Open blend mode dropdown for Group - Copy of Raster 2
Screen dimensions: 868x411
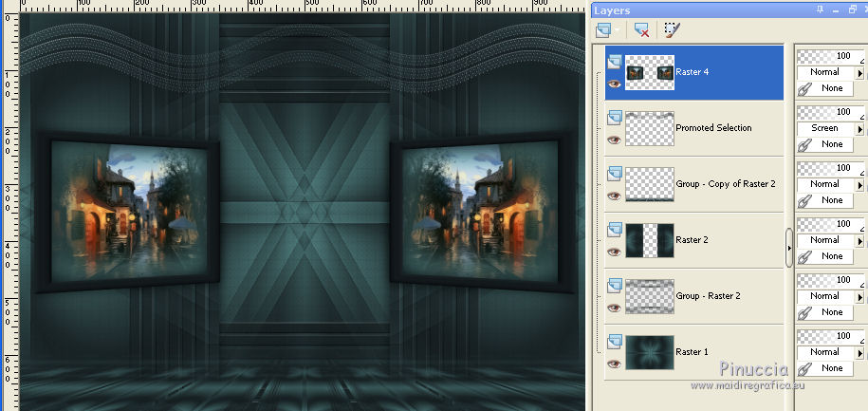(859, 184)
